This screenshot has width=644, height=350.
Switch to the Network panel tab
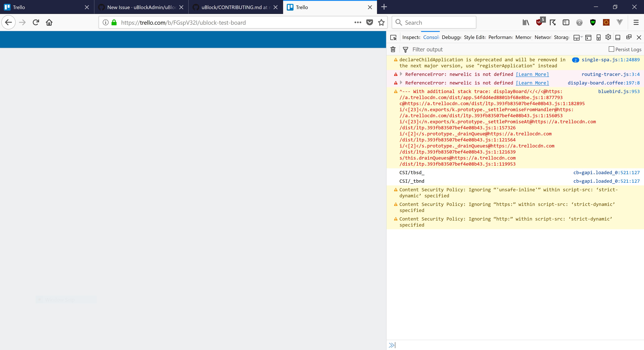pos(543,37)
